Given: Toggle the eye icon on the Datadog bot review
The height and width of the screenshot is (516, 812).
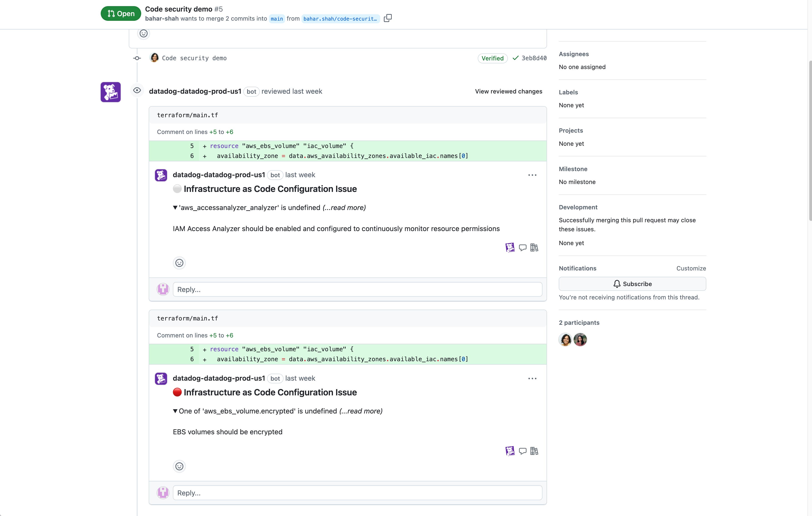Looking at the screenshot, I should coord(137,90).
